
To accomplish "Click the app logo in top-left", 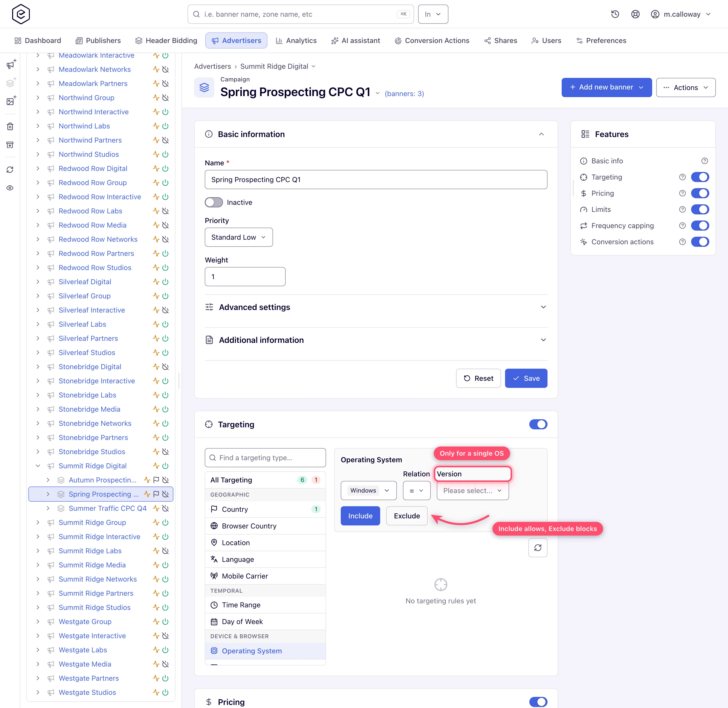I will point(21,14).
